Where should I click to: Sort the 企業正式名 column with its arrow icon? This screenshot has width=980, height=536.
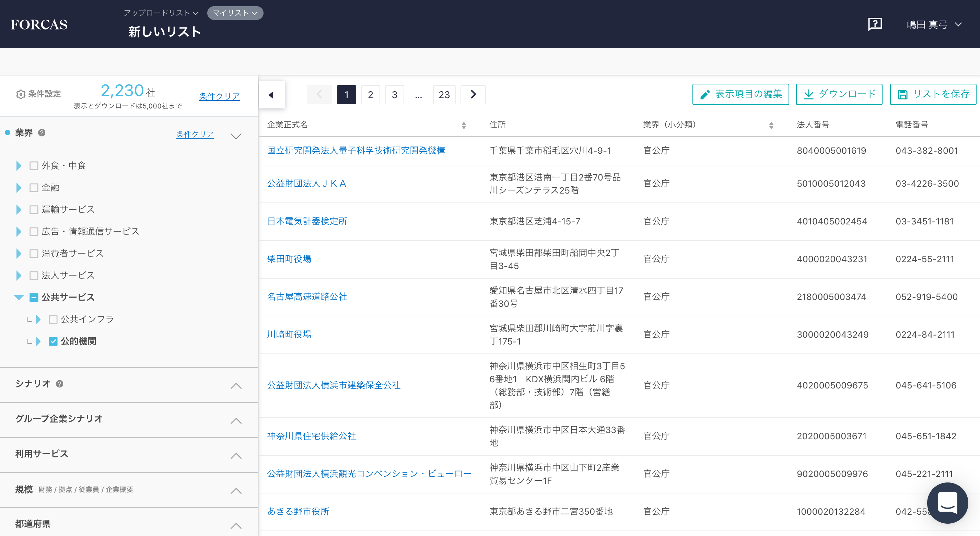tap(464, 125)
